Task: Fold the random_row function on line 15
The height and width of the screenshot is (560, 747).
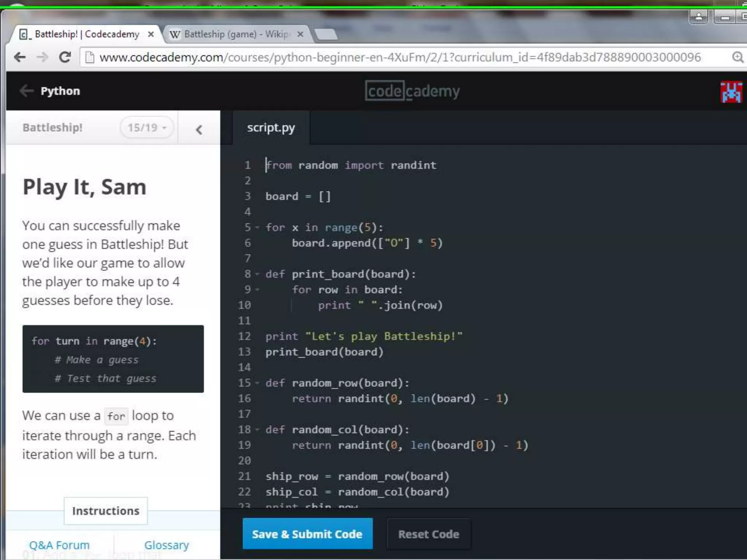Action: (x=258, y=383)
